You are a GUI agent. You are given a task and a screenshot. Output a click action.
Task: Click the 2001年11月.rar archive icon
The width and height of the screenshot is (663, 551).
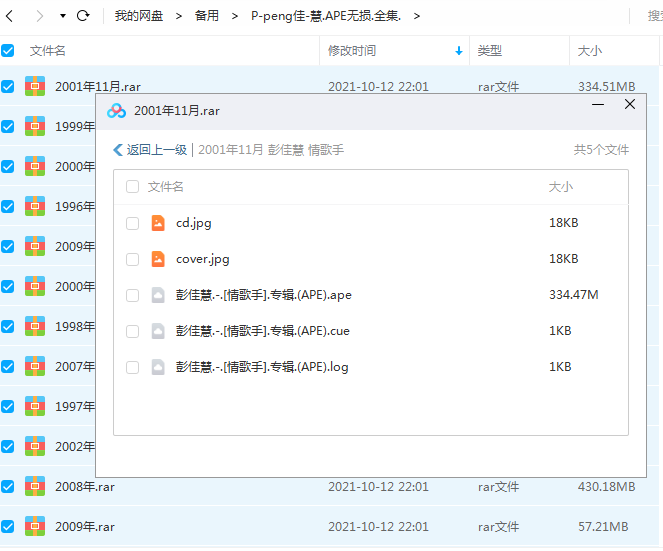click(x=36, y=87)
